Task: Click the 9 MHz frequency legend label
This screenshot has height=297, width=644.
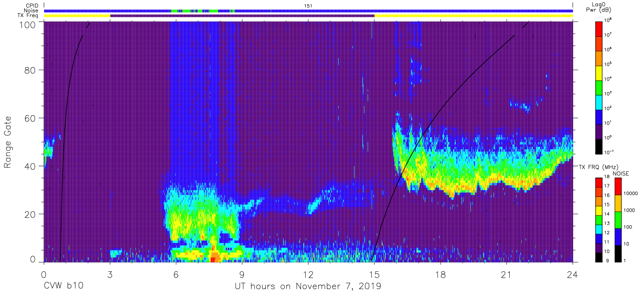Action: coord(606,261)
